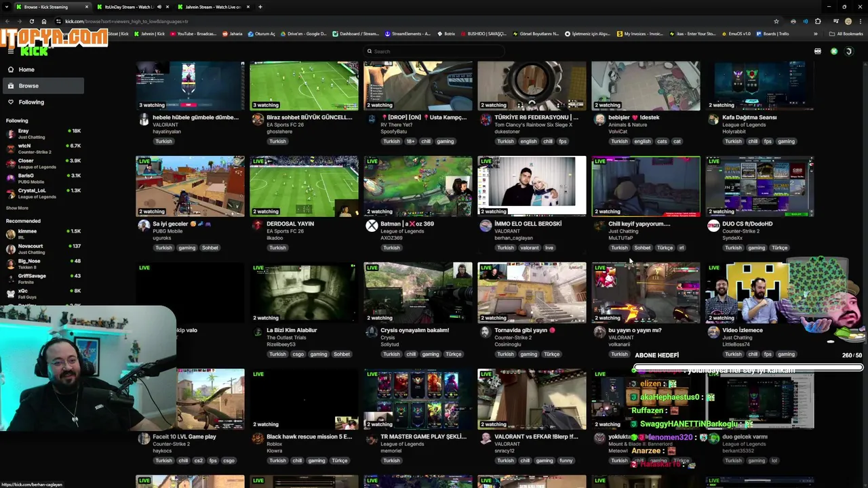868x488 pixels.
Task: Click 'Counter-Strike 2' under Cosininoglu stream
Action: click(x=513, y=338)
